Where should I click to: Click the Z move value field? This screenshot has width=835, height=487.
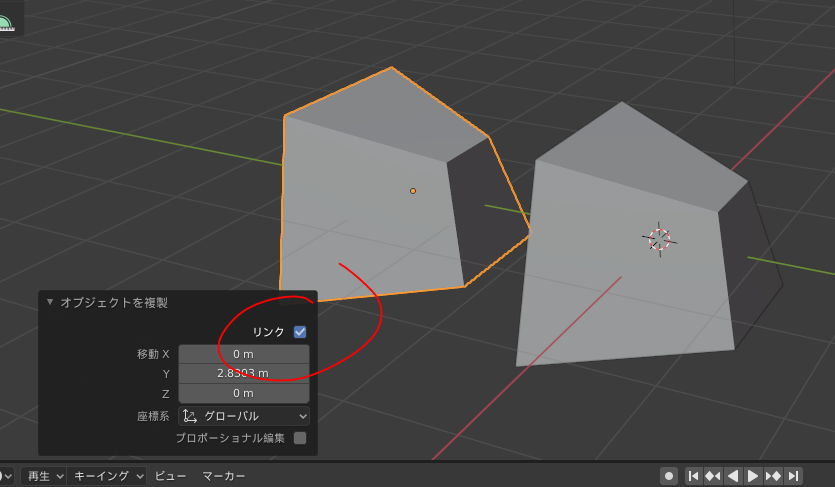[244, 393]
